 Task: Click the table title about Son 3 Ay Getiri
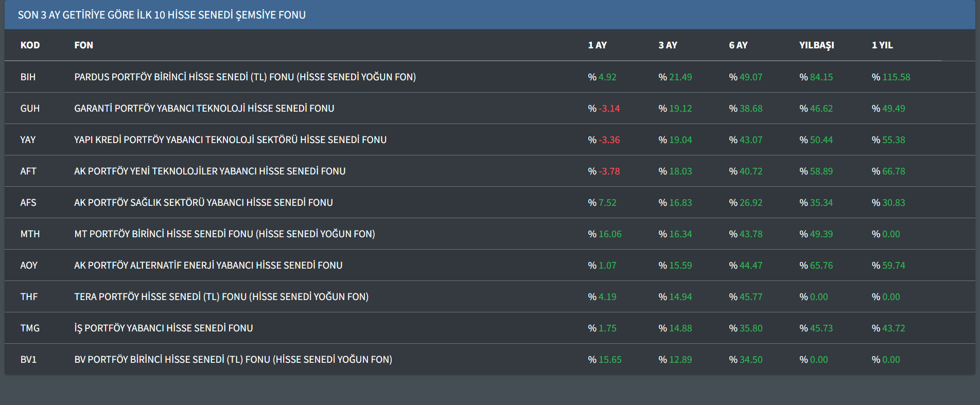(162, 15)
